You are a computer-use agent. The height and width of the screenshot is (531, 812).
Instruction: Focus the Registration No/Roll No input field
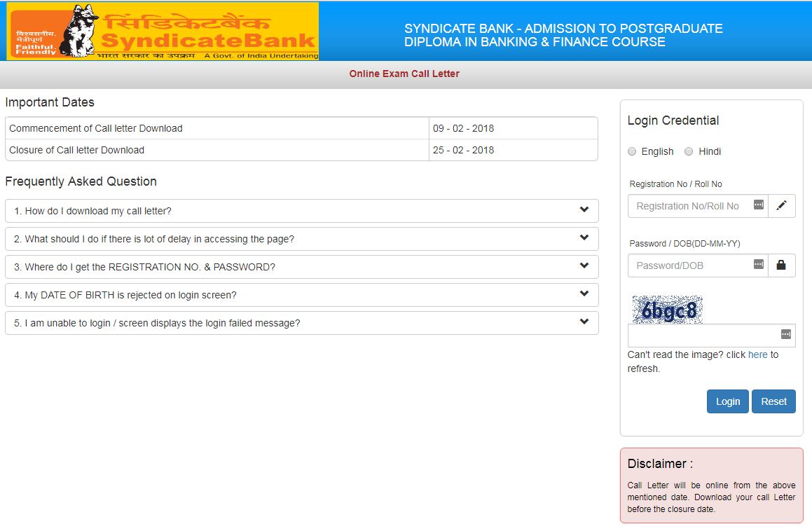click(698, 206)
